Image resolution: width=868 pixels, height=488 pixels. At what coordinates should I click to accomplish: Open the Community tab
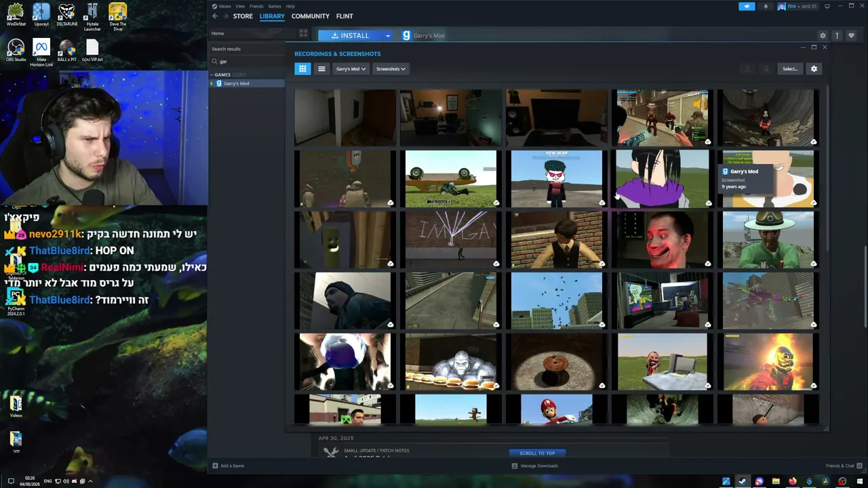coord(310,16)
